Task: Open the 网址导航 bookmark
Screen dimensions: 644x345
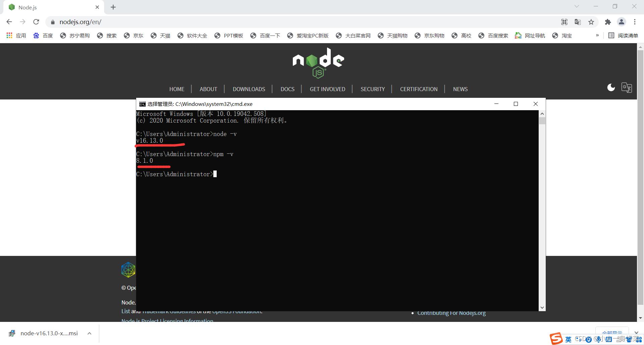Action: [530, 36]
